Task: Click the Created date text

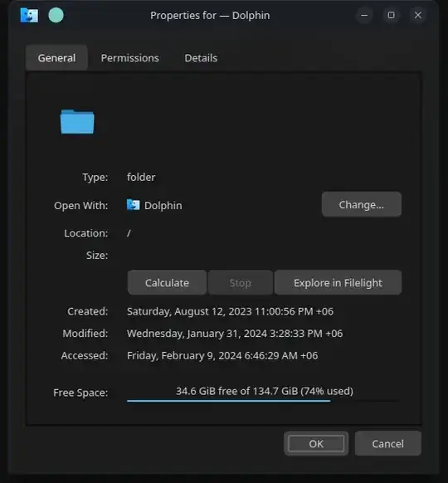Action: coord(230,311)
